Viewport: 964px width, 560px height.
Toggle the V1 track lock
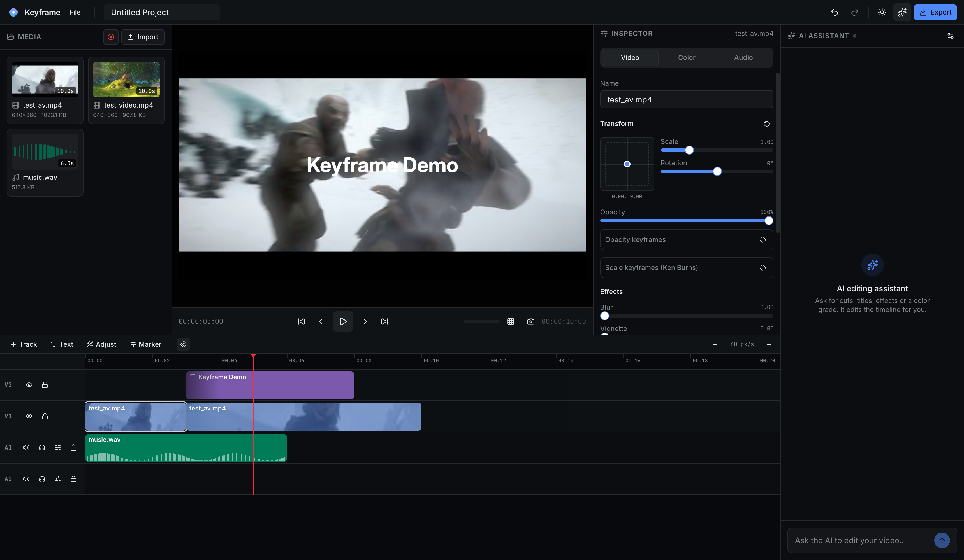pyautogui.click(x=45, y=416)
